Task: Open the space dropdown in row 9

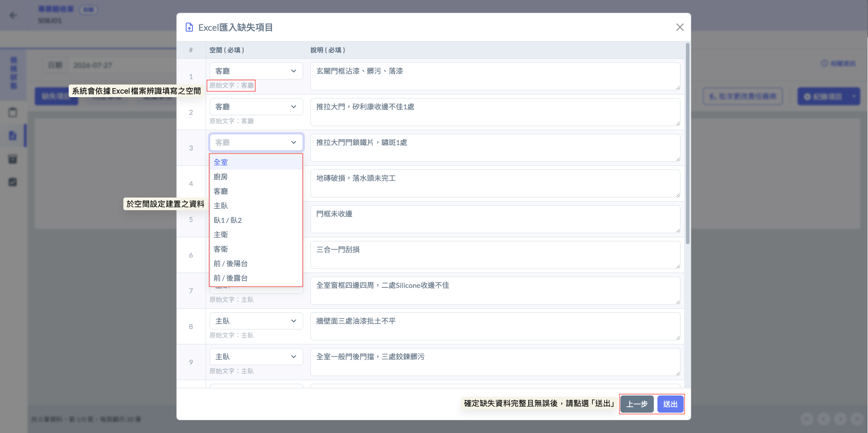Action: pyautogui.click(x=256, y=357)
